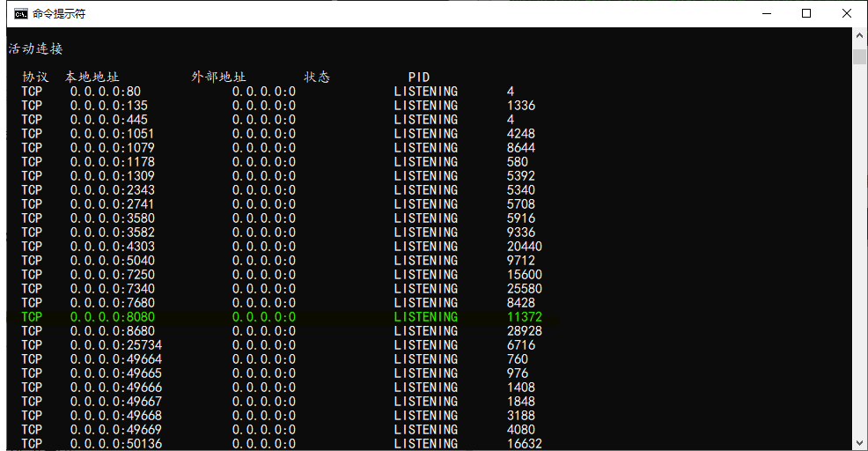868x451 pixels.
Task: Click the green PID value 11372
Action: 524,317
